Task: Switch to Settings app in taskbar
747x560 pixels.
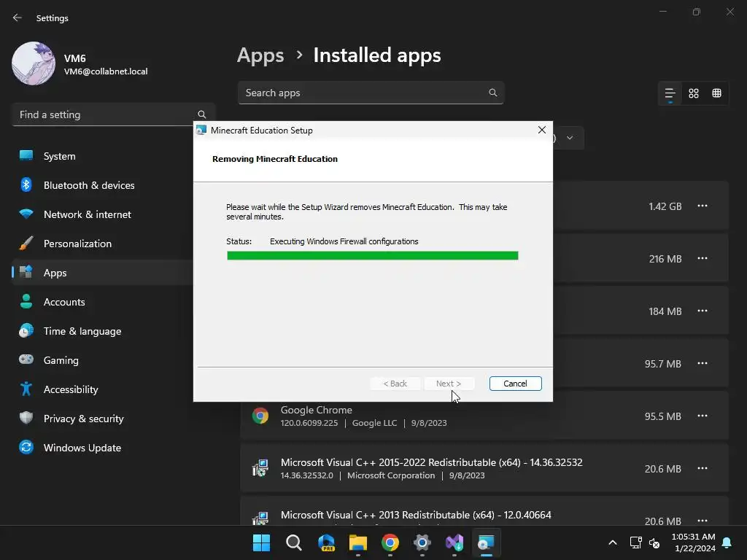Action: point(422,542)
